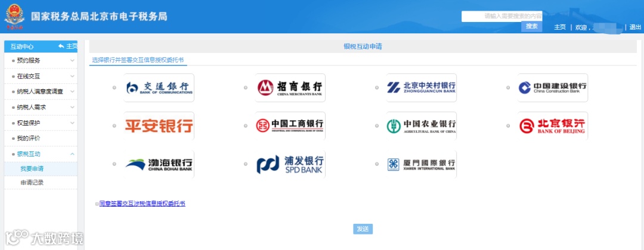Select radio button for 中国农业银行
The height and width of the screenshot is (250, 644).
[377, 126]
